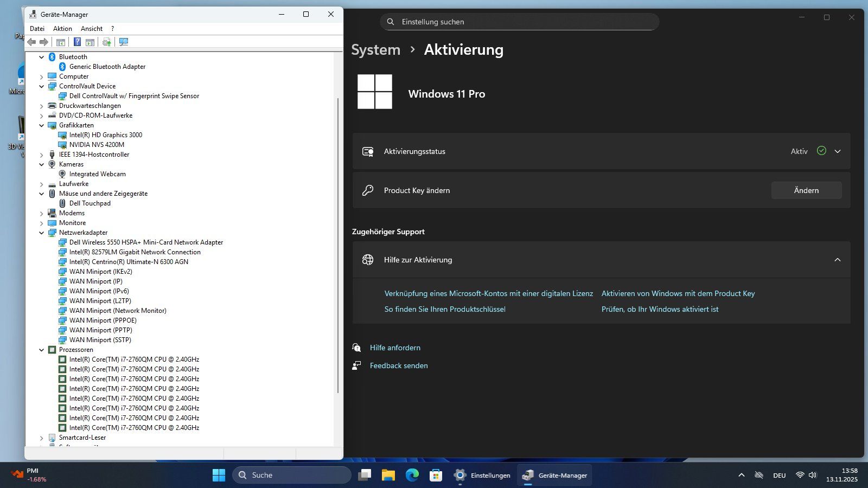Image resolution: width=868 pixels, height=488 pixels.
Task: Open Microsoft Store from the taskbar
Action: click(436, 475)
